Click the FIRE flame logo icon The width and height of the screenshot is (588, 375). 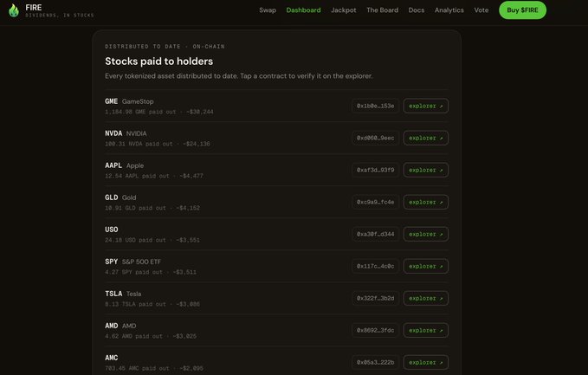click(x=14, y=10)
